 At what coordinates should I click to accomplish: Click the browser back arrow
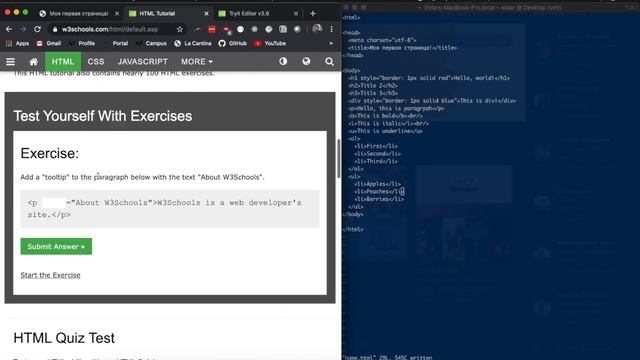(x=9, y=29)
